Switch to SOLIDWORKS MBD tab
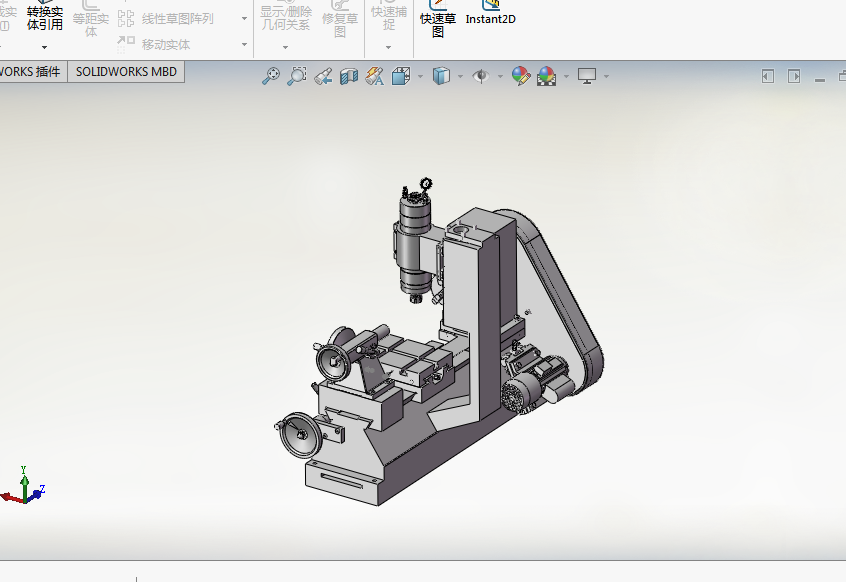Image resolution: width=846 pixels, height=582 pixels. pyautogui.click(x=126, y=72)
